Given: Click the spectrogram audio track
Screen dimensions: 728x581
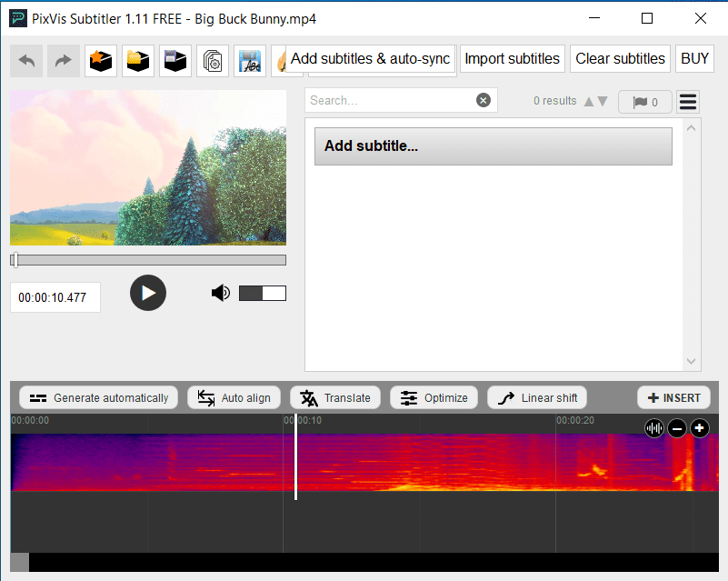Looking at the screenshot, I should [364, 462].
